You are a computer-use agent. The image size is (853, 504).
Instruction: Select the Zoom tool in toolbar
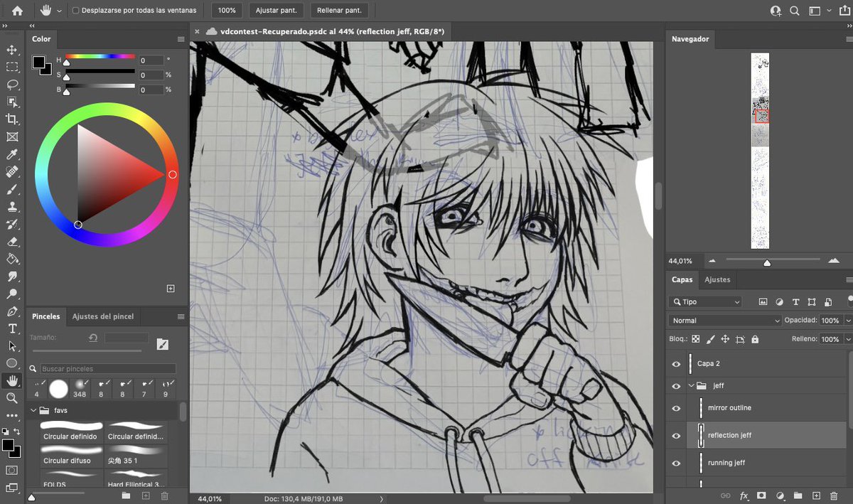click(x=12, y=398)
